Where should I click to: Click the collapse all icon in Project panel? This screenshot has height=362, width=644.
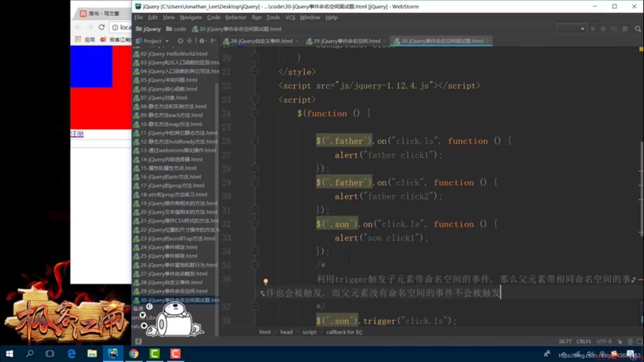click(190, 41)
